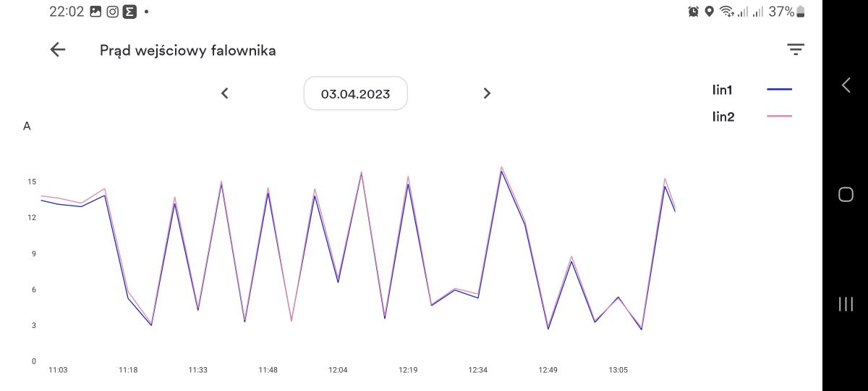868x391 pixels.
Task: Click the 9 value on the y-axis
Action: point(33,253)
